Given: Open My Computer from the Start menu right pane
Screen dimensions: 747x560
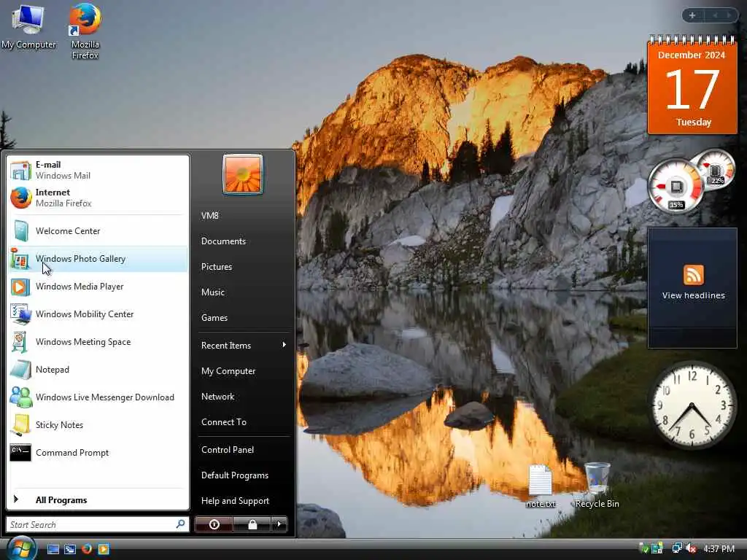Looking at the screenshot, I should [x=228, y=371].
